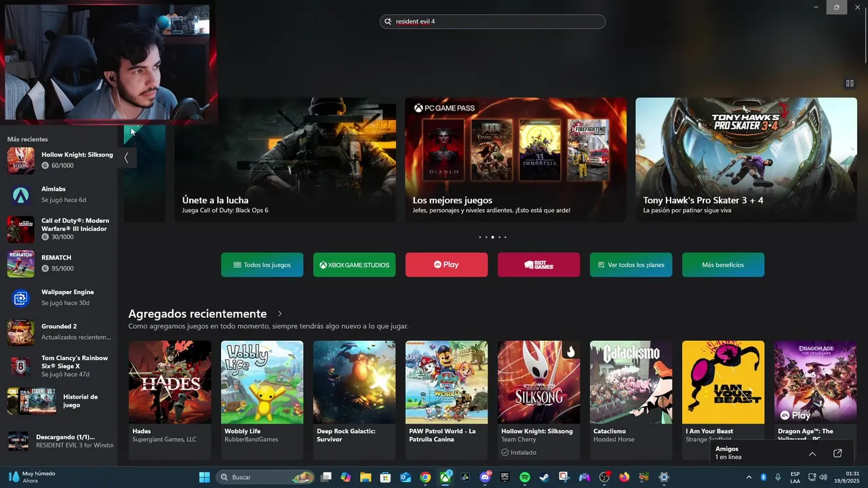
Task: Click the Xbox app taskbar icon
Action: [446, 477]
